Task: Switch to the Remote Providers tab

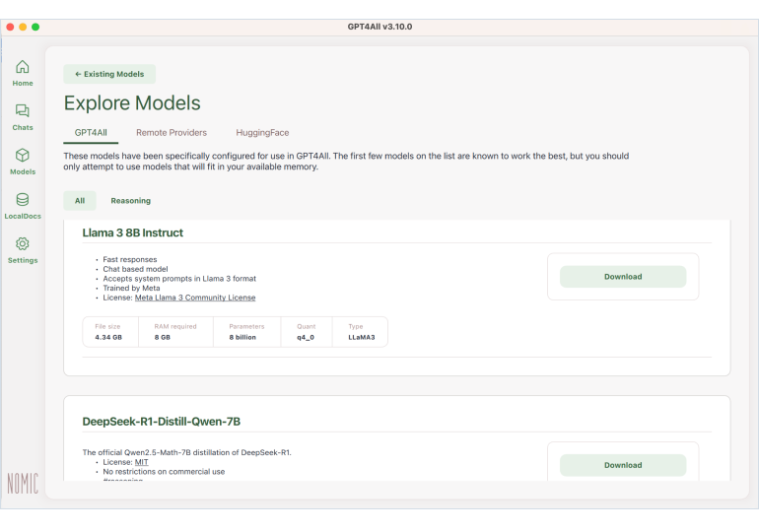Action: 172,133
